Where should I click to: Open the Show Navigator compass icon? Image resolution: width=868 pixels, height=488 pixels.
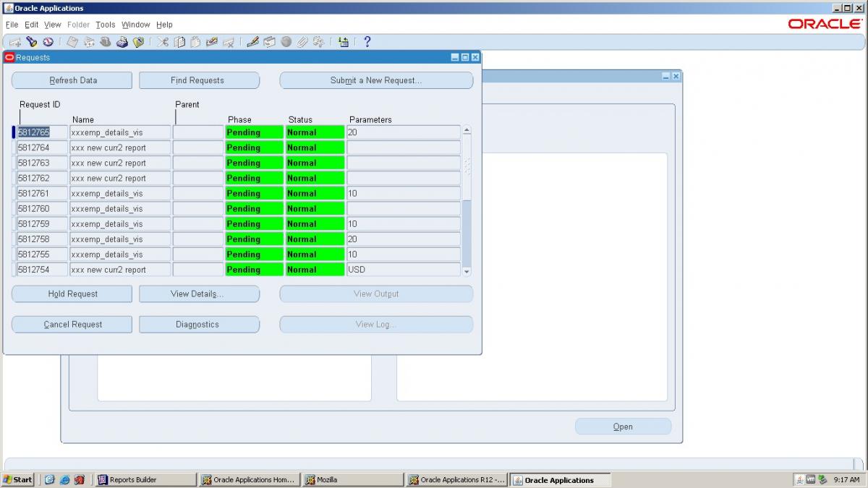click(48, 42)
